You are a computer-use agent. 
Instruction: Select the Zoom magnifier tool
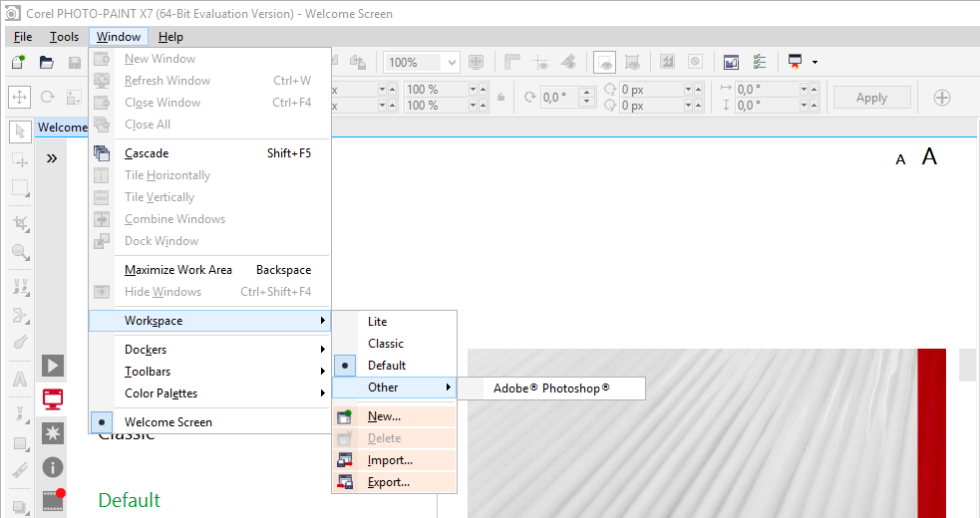(x=20, y=252)
